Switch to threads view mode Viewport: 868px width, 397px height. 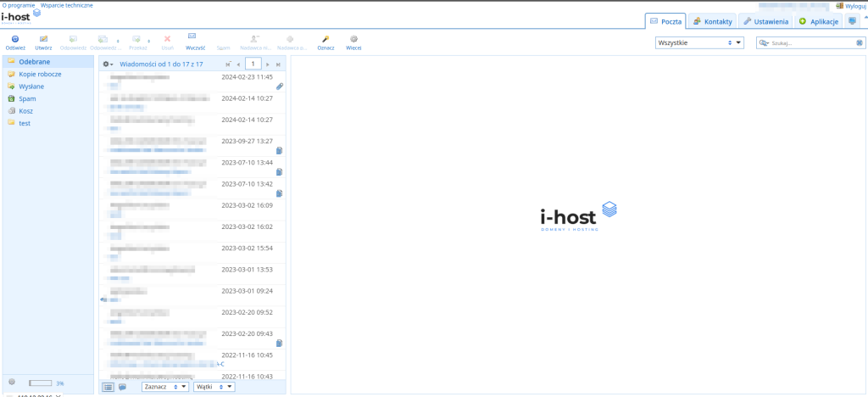[122, 387]
